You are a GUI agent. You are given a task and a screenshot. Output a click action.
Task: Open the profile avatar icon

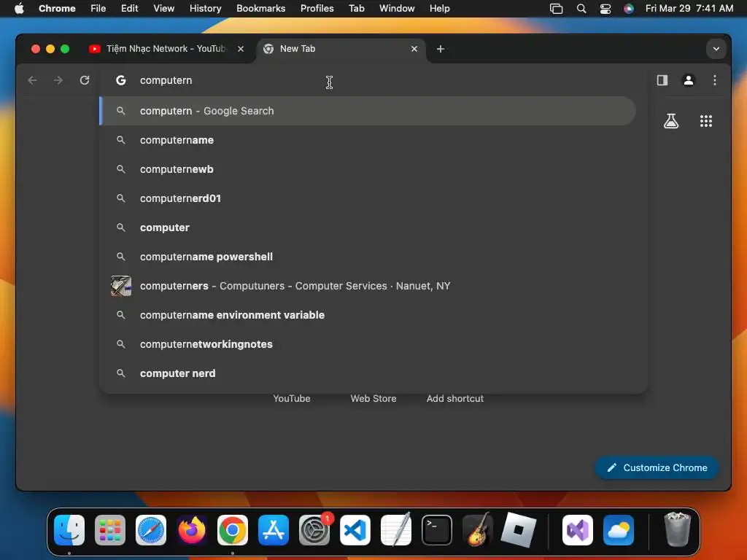point(689,80)
